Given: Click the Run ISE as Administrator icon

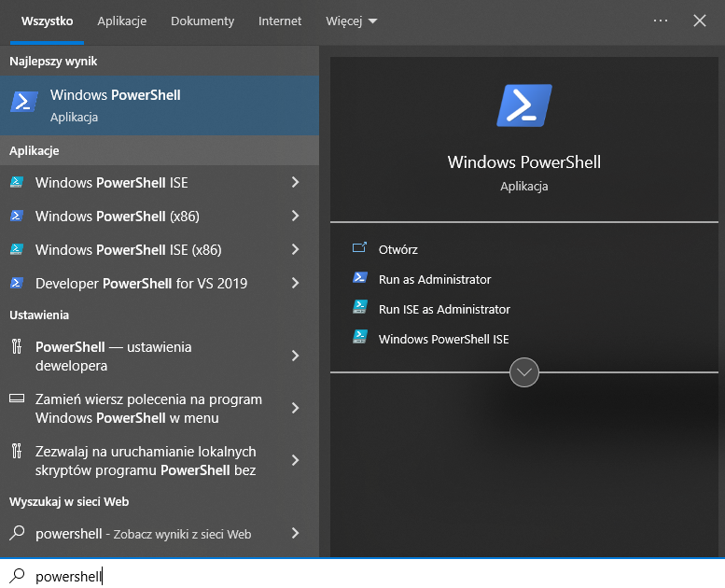Looking at the screenshot, I should 360,309.
